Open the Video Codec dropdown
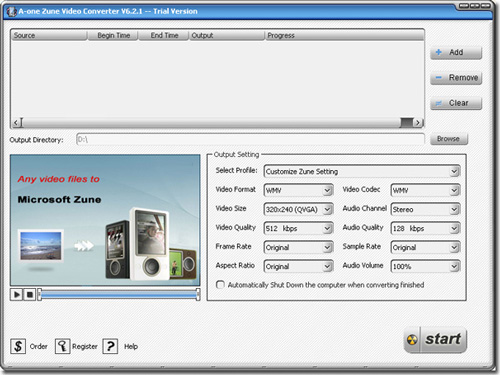 click(425, 190)
